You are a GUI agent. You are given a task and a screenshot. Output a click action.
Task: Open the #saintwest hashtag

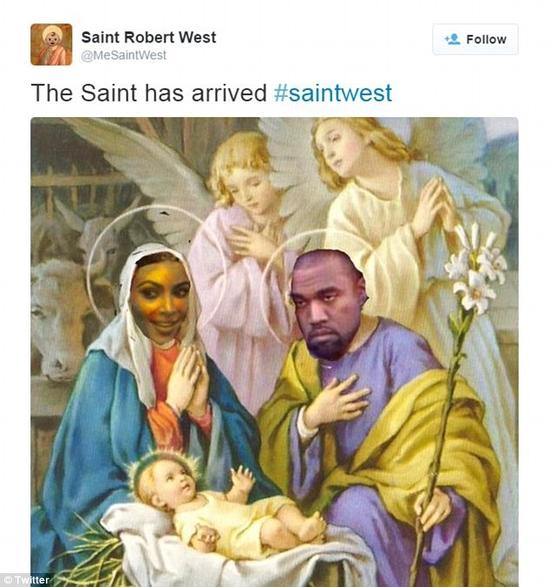(333, 92)
